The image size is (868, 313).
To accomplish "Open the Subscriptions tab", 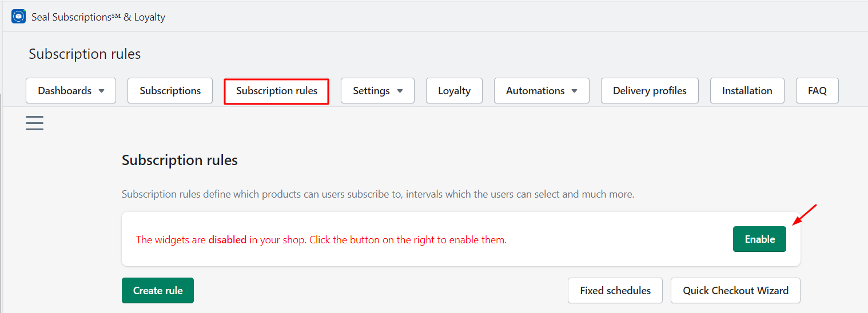I will point(170,91).
